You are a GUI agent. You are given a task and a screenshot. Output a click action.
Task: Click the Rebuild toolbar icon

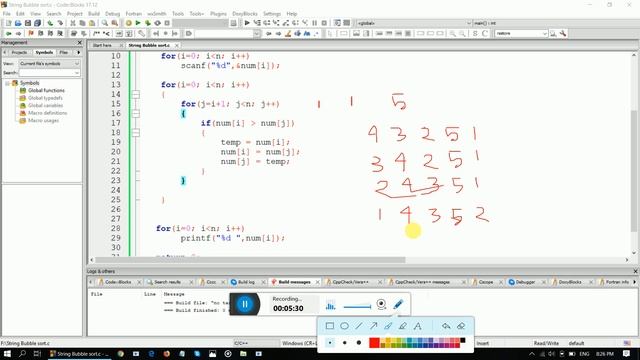(158, 23)
